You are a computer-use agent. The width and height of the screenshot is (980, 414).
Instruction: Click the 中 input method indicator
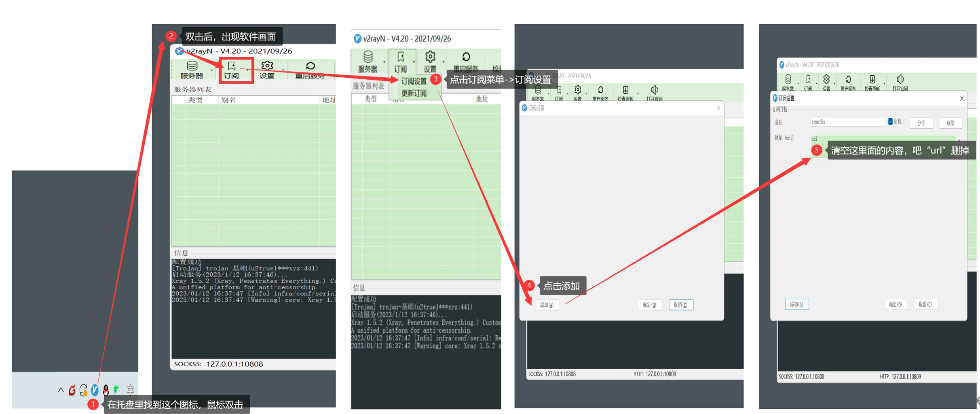pos(130,390)
